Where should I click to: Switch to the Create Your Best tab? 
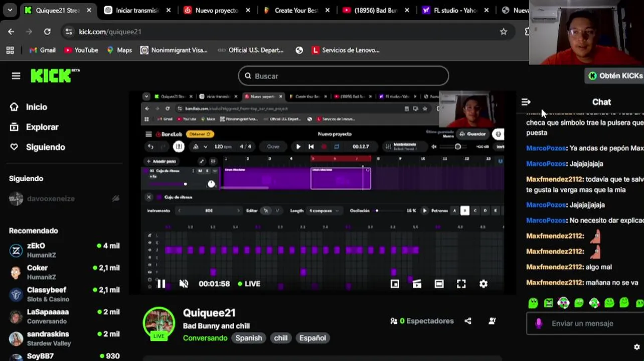(296, 10)
